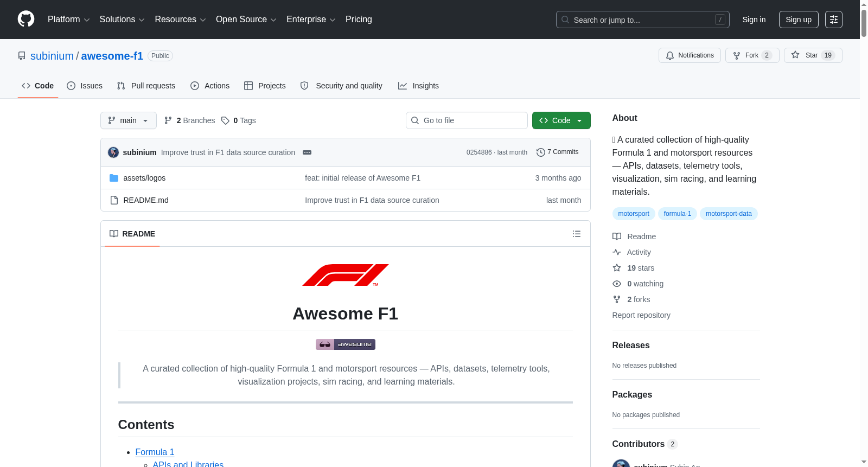Click the Notifications button
Viewport: 868px width, 467px height.
pos(690,55)
